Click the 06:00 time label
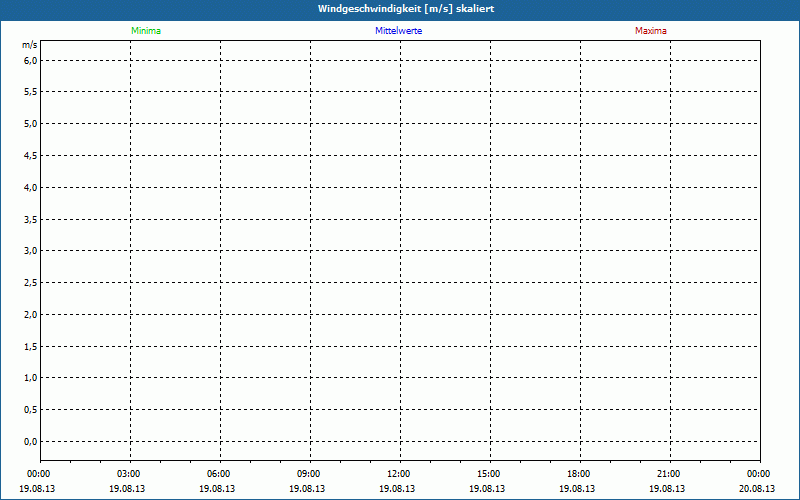800x500 pixels. point(218,474)
